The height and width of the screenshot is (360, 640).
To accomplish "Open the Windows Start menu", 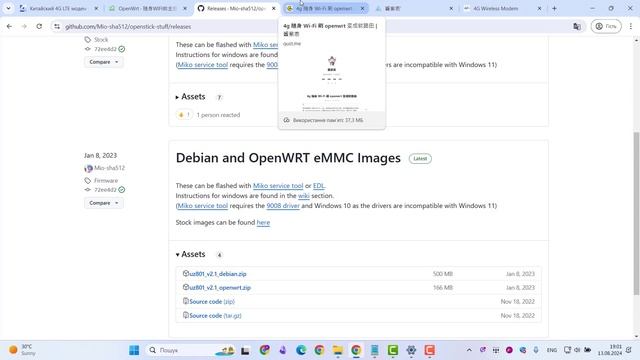I will point(134,350).
